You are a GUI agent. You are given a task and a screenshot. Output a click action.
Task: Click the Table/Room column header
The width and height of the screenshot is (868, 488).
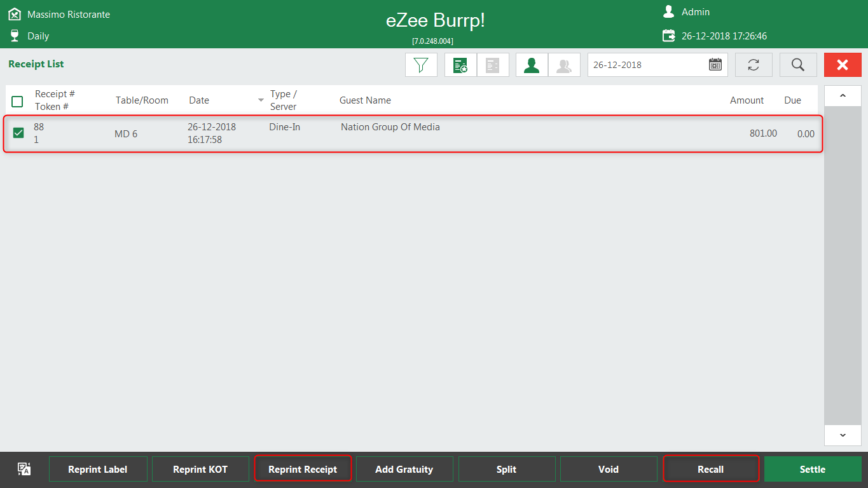[x=142, y=100]
